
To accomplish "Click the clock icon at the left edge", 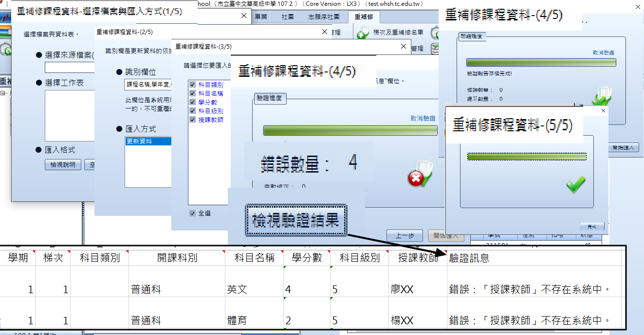I will (x=6, y=50).
